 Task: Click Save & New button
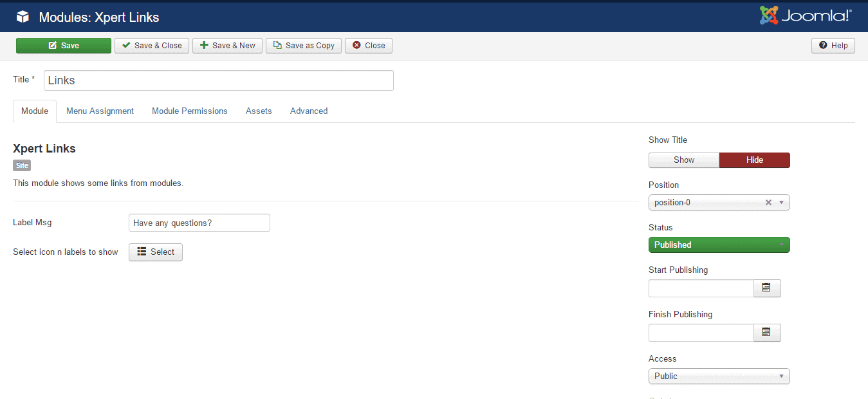pos(227,46)
